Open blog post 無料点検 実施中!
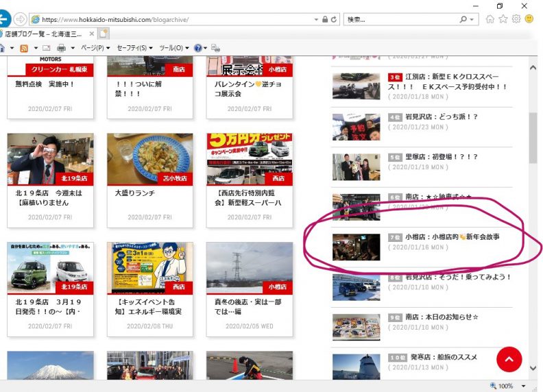This screenshot has height=392, width=543. click(45, 84)
